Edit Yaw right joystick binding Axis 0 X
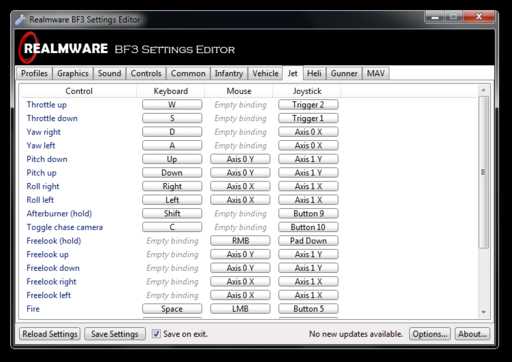 click(x=308, y=132)
